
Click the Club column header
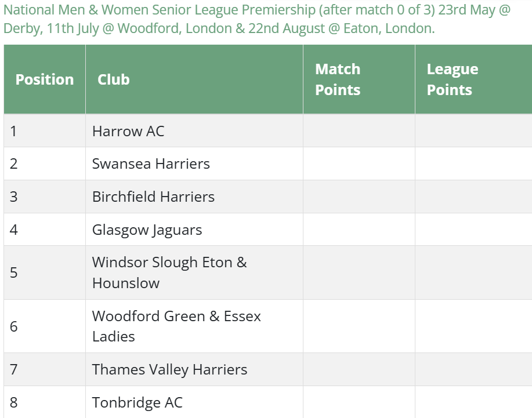(x=114, y=79)
